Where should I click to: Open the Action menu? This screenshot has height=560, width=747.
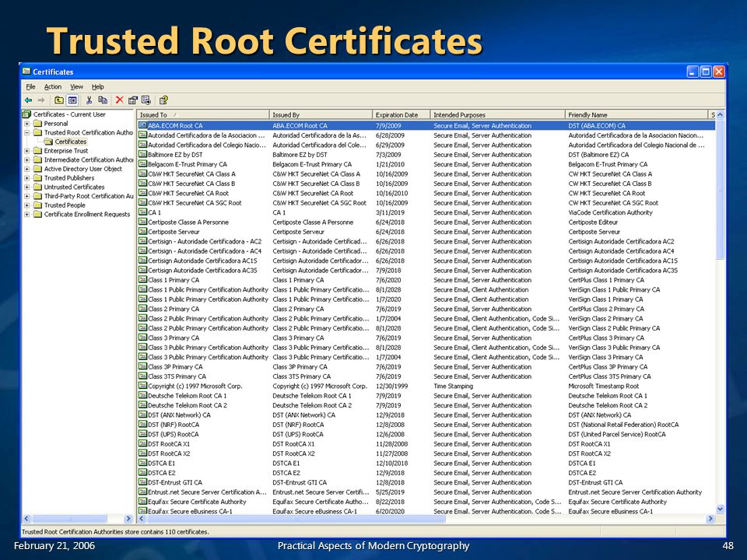53,86
